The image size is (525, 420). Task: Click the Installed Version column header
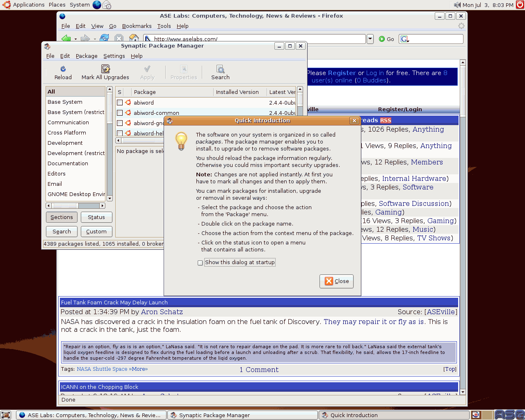(239, 92)
